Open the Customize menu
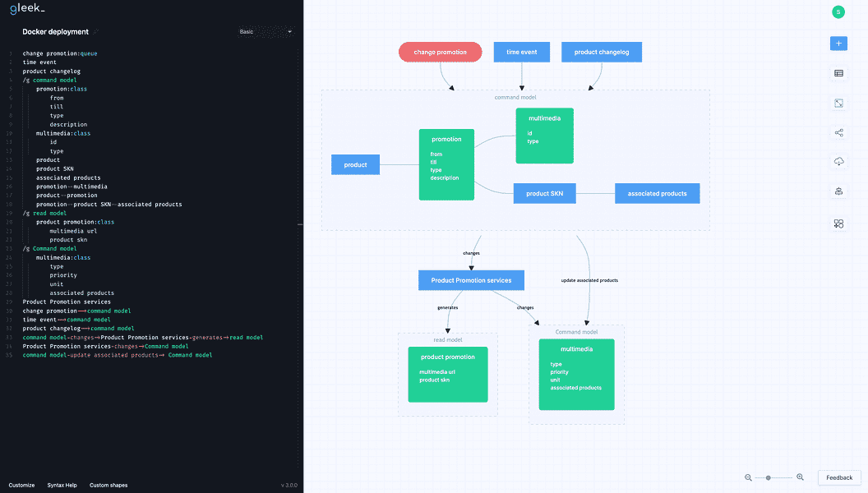Viewport: 868px width, 493px height. click(x=21, y=485)
